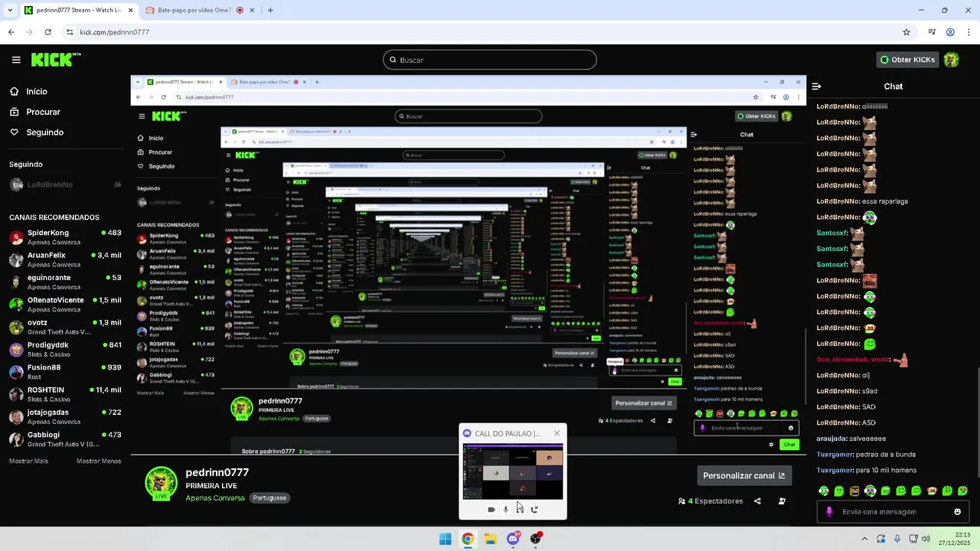Go back in browser history

click(11, 32)
